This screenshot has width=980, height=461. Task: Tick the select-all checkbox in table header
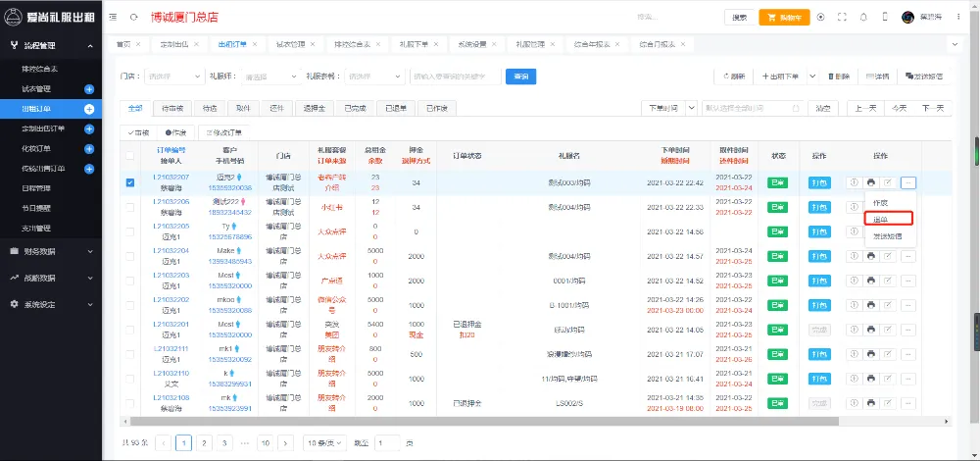click(130, 156)
